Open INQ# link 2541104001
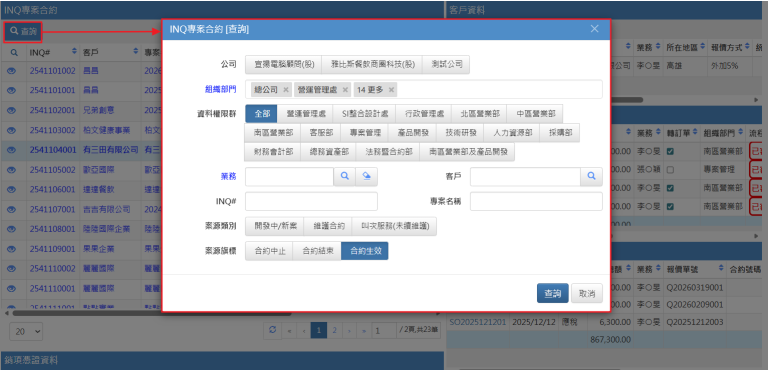Image resolution: width=768 pixels, height=370 pixels. (52, 150)
